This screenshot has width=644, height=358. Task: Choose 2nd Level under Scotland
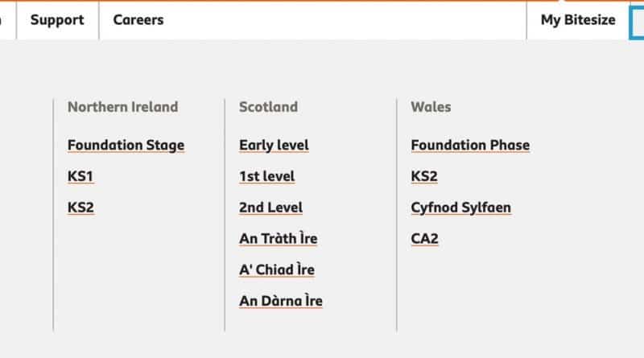click(270, 208)
